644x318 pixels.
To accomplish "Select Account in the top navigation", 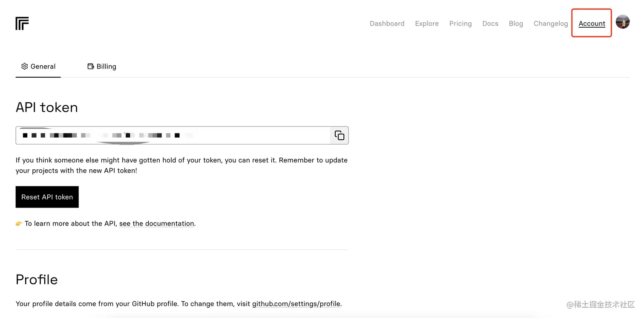I will click(592, 23).
